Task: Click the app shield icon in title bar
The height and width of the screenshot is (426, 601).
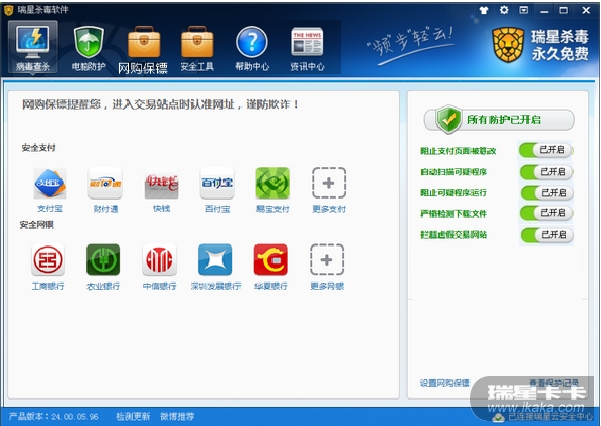Action: pos(8,10)
